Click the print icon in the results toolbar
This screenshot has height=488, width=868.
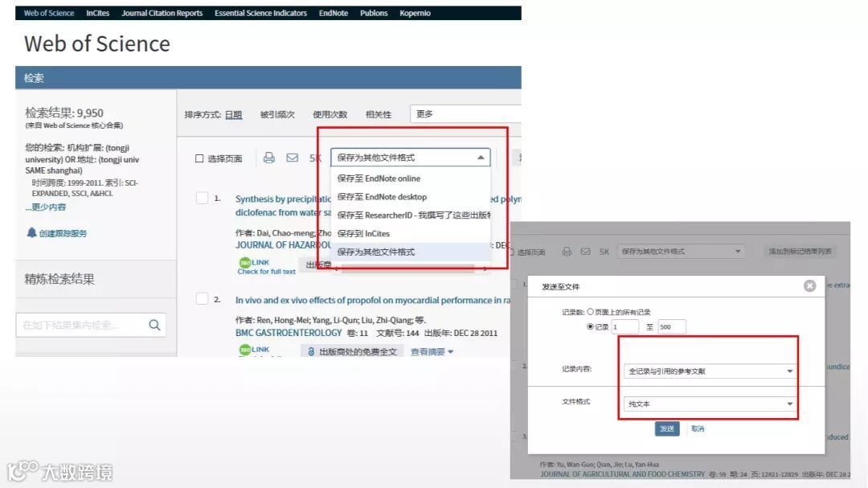269,158
